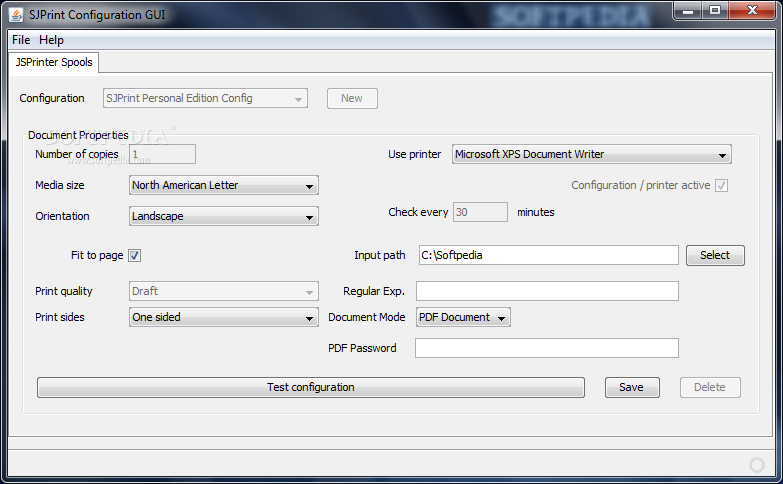Screen dimensions: 783x484
Task: Click the Java app icon in title bar
Action: coord(16,15)
